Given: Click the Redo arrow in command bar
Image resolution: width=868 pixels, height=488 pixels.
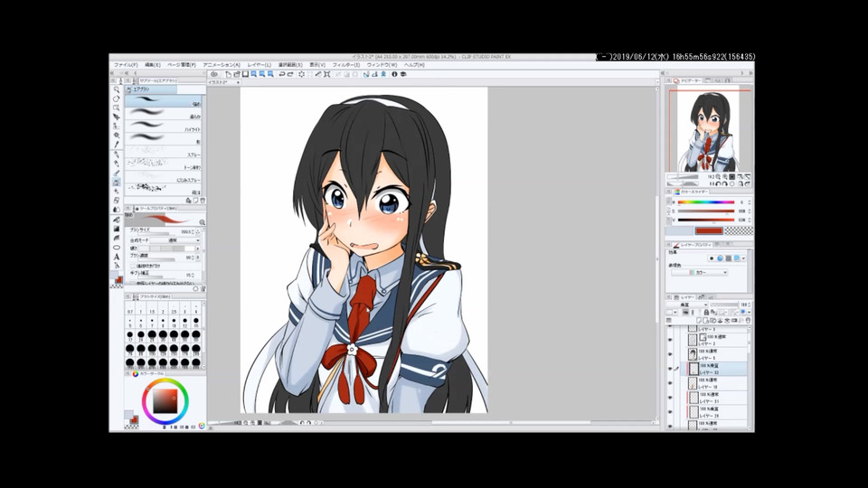Looking at the screenshot, I should click(290, 74).
